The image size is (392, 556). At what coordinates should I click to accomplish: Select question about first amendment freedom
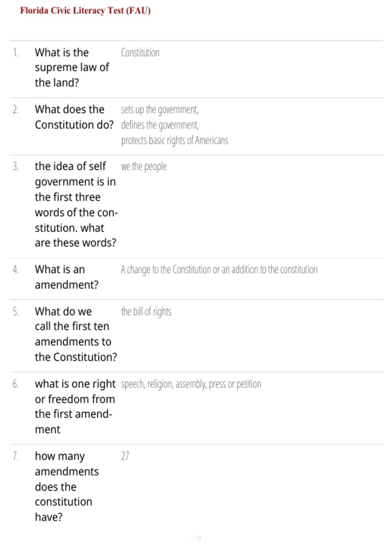(75, 407)
